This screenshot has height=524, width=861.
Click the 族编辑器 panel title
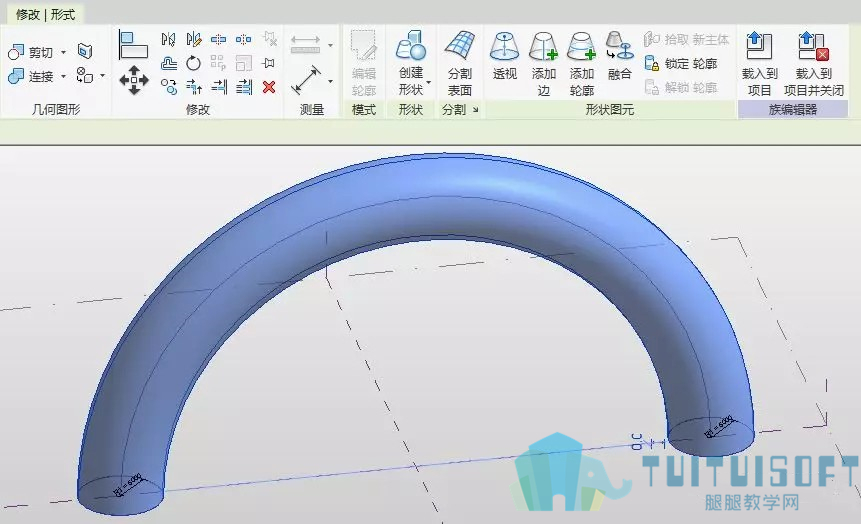pyautogui.click(x=793, y=110)
